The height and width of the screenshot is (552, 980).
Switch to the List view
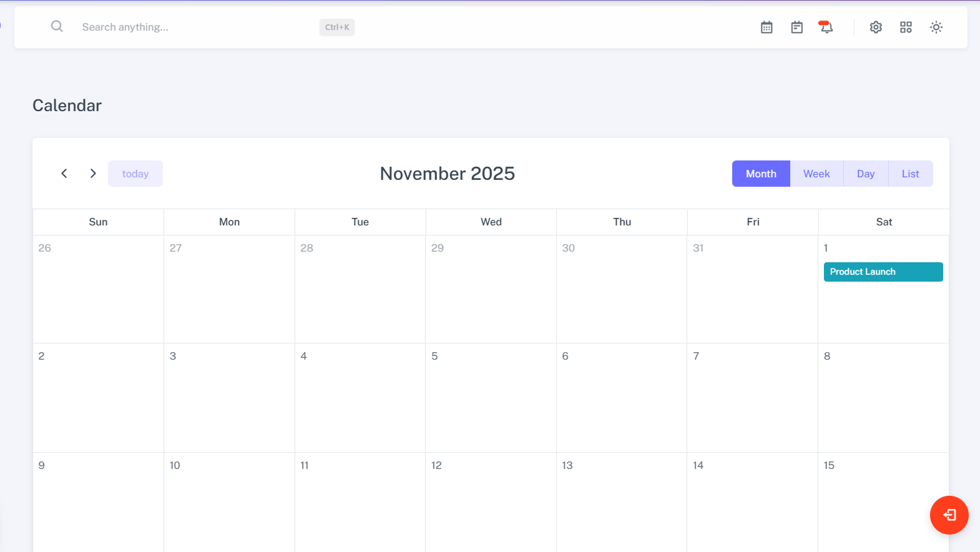click(x=910, y=174)
